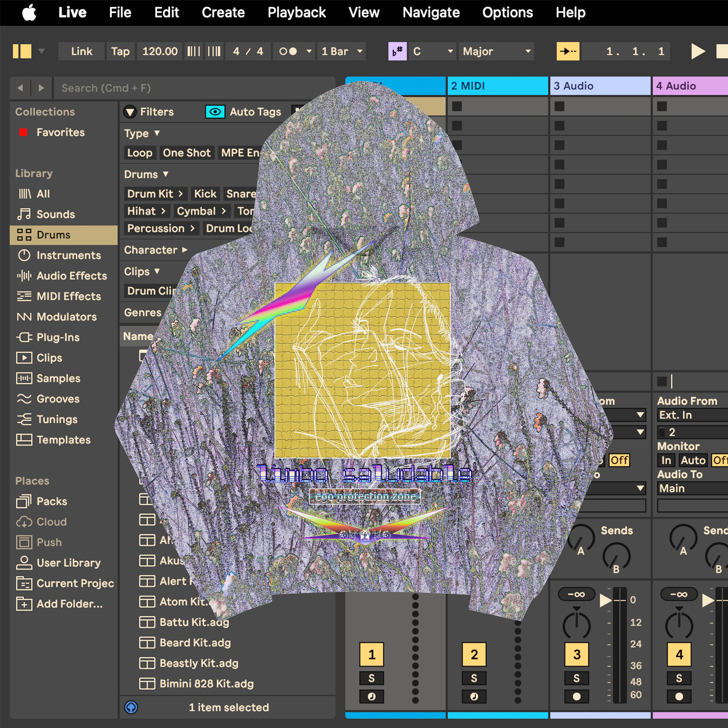Collapse the Clips filter group
The width and height of the screenshot is (728, 728).
point(157,271)
